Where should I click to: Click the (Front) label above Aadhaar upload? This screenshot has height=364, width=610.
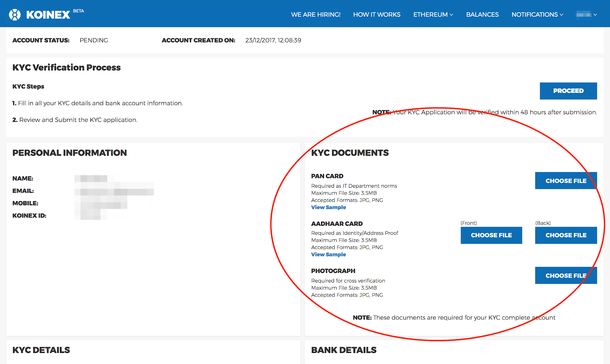pyautogui.click(x=469, y=223)
